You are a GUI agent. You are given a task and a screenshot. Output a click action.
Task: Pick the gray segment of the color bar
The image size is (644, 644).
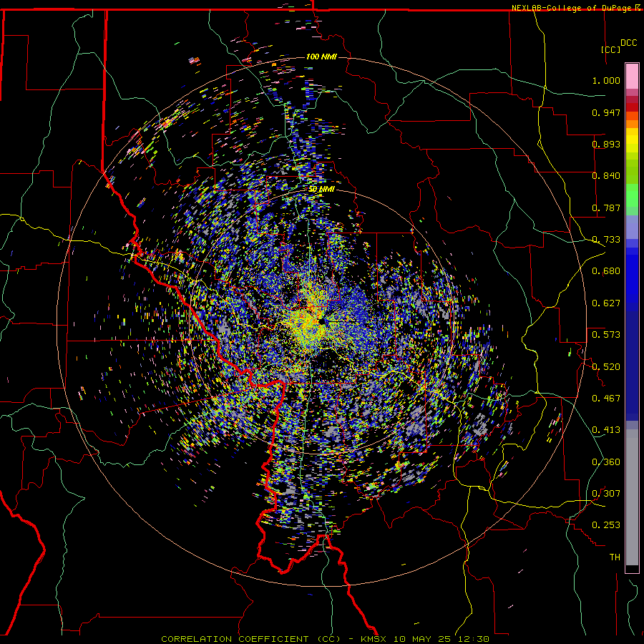click(632, 497)
